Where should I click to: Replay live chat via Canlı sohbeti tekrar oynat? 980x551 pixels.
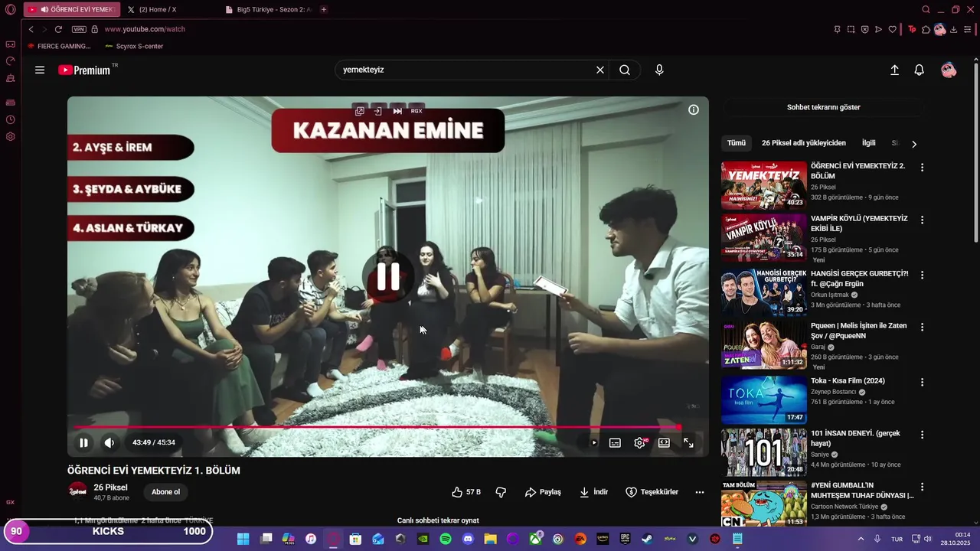438,520
